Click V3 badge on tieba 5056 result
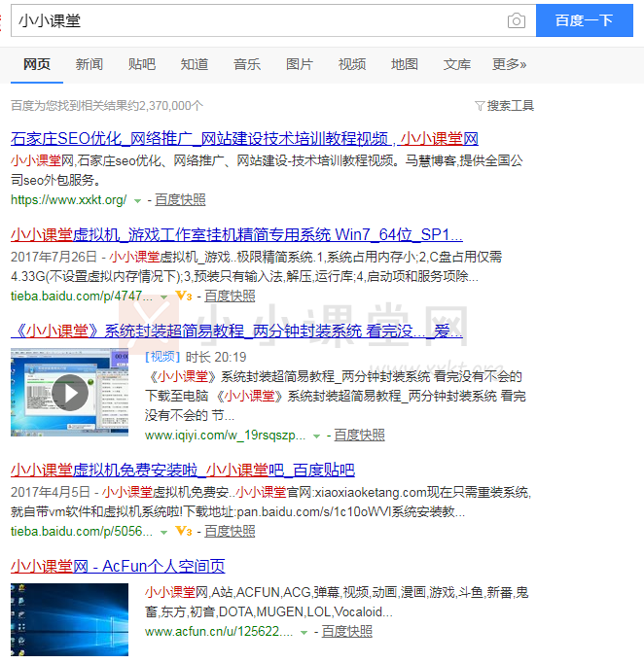This screenshot has height=663, width=644. [x=184, y=531]
